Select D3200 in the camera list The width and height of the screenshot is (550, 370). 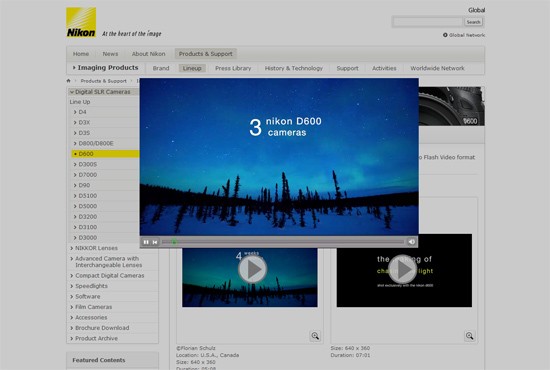[88, 217]
